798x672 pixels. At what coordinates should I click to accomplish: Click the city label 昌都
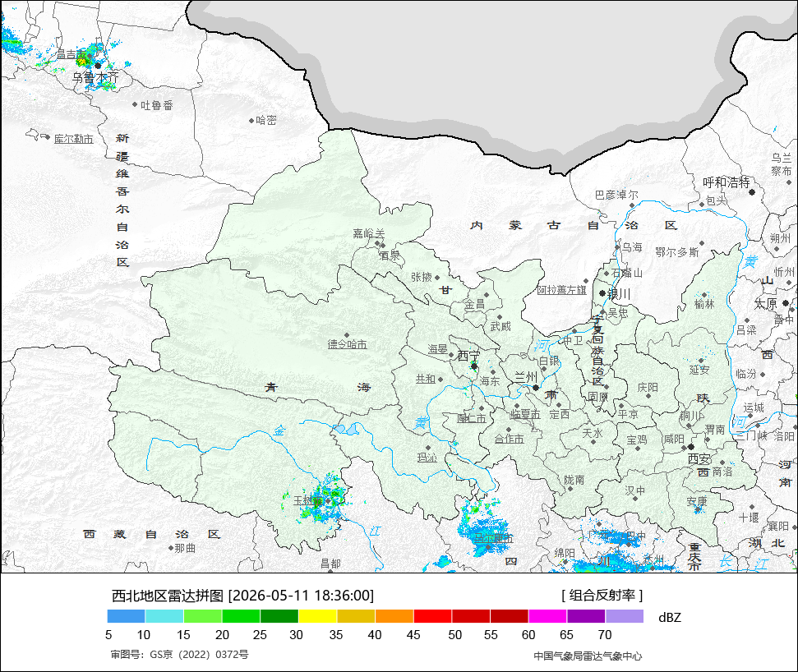click(331, 563)
